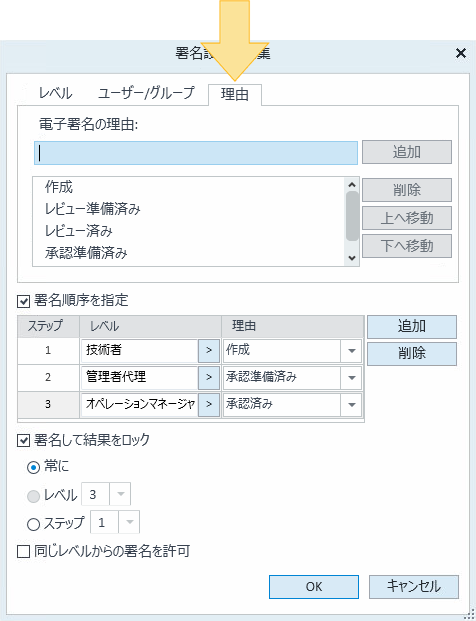Click the 電子署名の理由 text field
The image size is (476, 621).
click(x=196, y=153)
